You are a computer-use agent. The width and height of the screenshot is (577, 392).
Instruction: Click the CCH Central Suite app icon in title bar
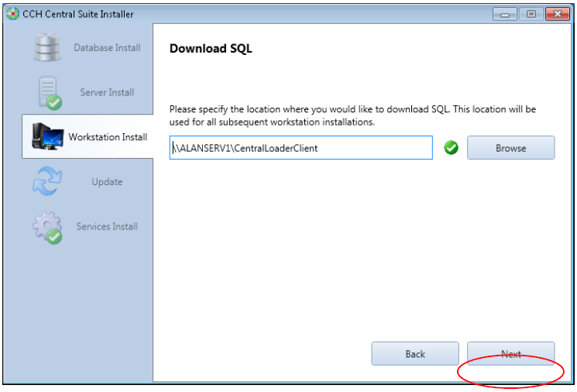(13, 14)
